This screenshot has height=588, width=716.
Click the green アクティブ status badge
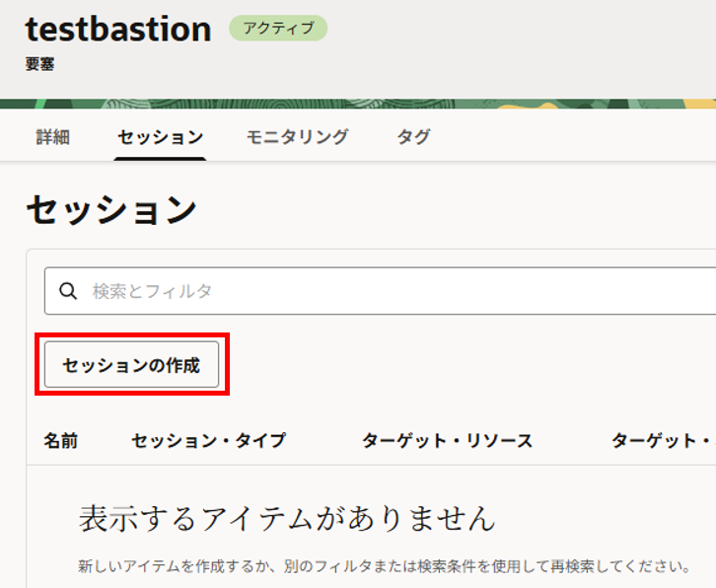[x=277, y=29]
